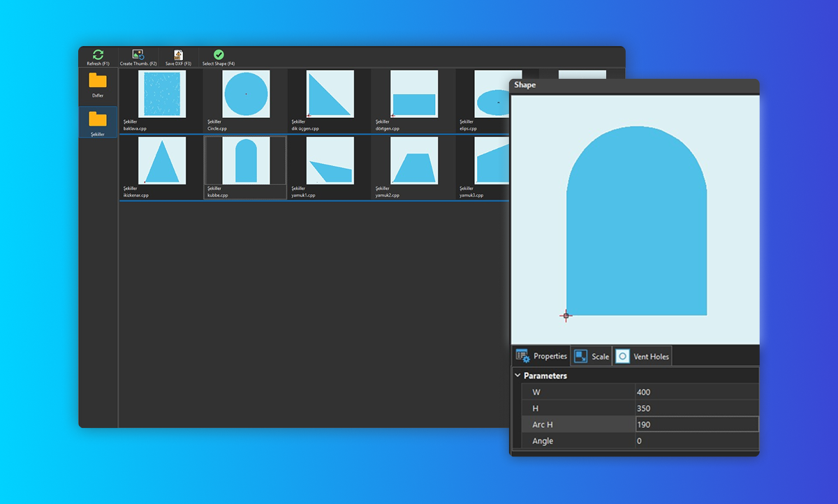
Task: Click the W parameter value field
Action: (x=696, y=392)
